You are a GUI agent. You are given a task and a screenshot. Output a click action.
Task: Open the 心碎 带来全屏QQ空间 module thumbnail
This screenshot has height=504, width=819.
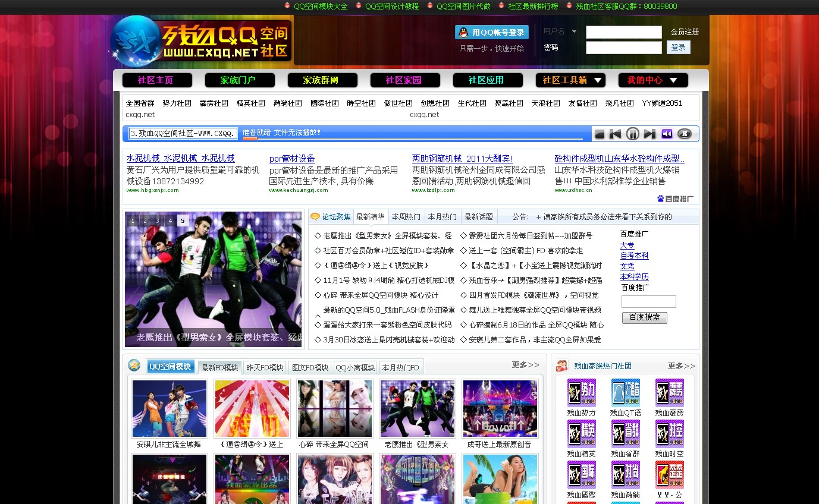click(335, 409)
